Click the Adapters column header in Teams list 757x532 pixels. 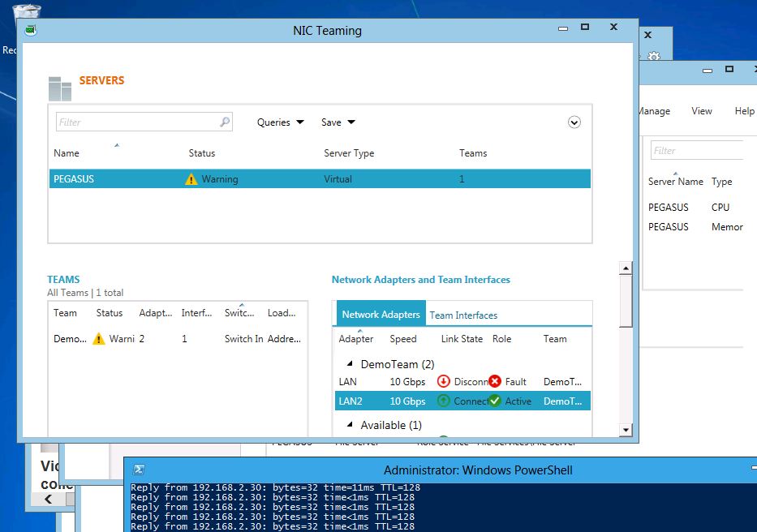coord(156,313)
